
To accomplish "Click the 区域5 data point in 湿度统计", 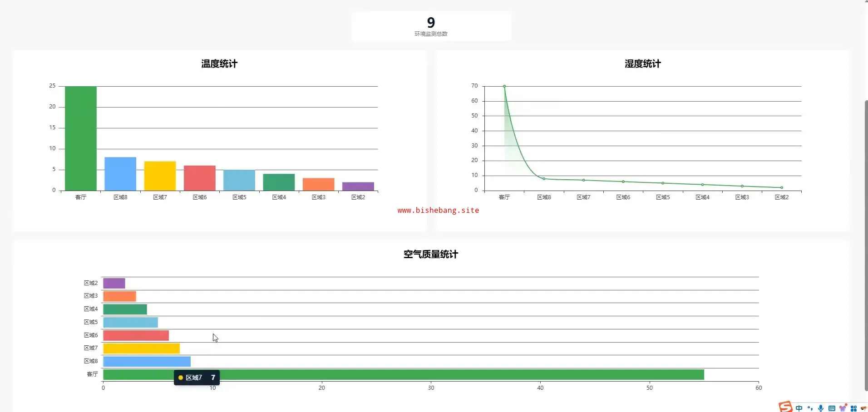I will tap(663, 183).
